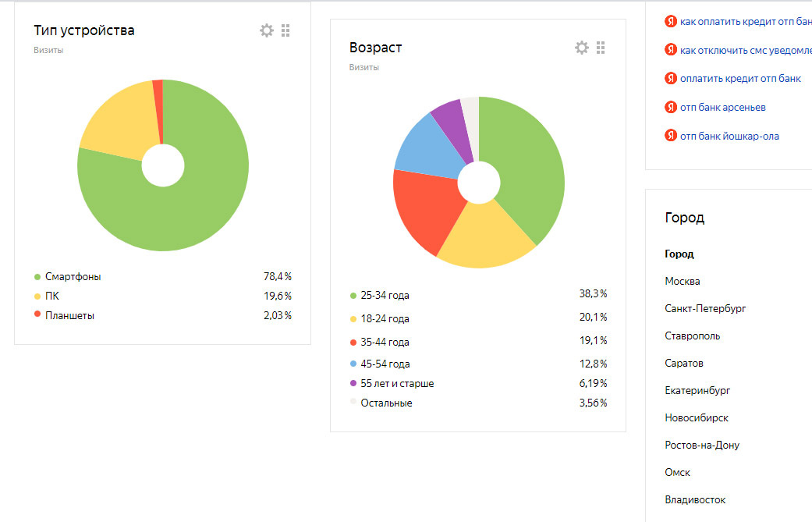Click the 'ПК' legend label
Screen dimensions: 812x522
52,297
